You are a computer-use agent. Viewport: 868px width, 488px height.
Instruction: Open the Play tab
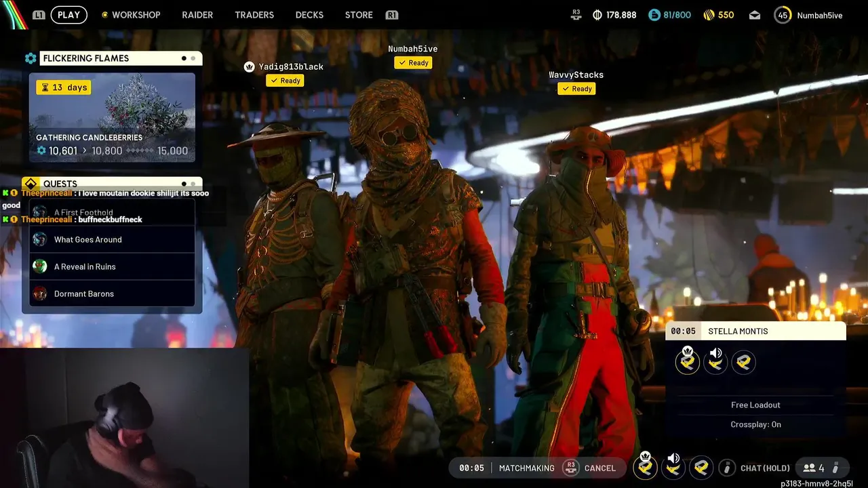click(69, 15)
